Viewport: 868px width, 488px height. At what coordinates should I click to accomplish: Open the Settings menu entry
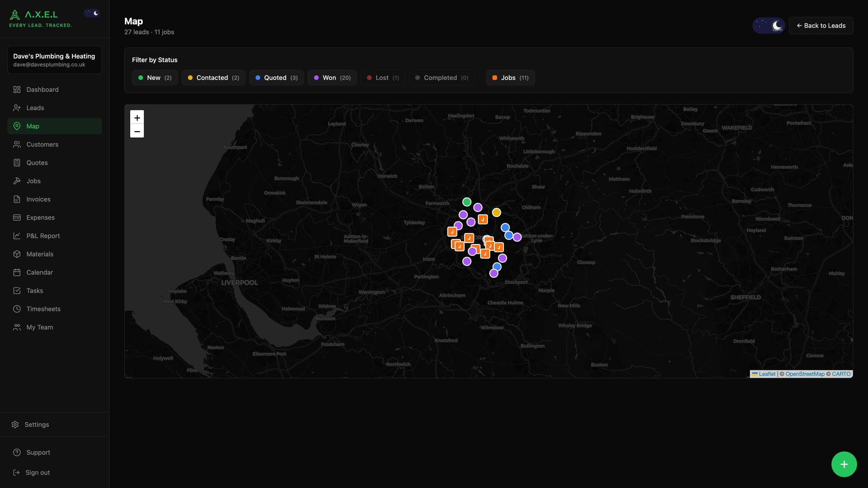pos(37,424)
